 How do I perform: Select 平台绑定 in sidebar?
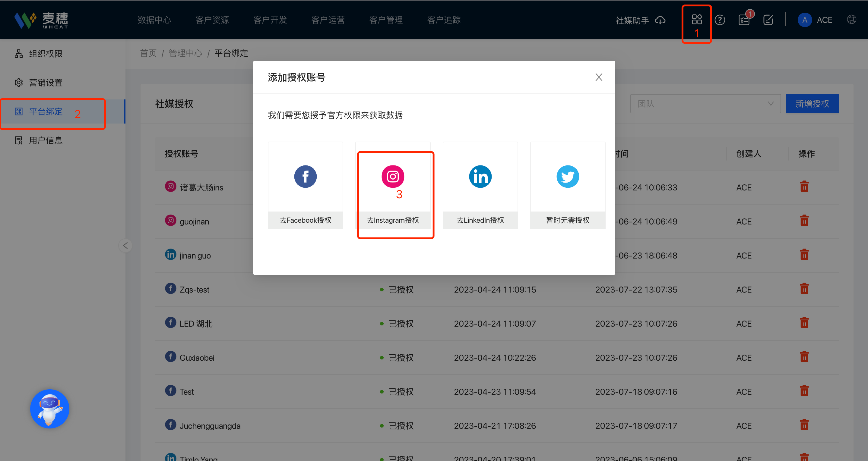tap(63, 111)
